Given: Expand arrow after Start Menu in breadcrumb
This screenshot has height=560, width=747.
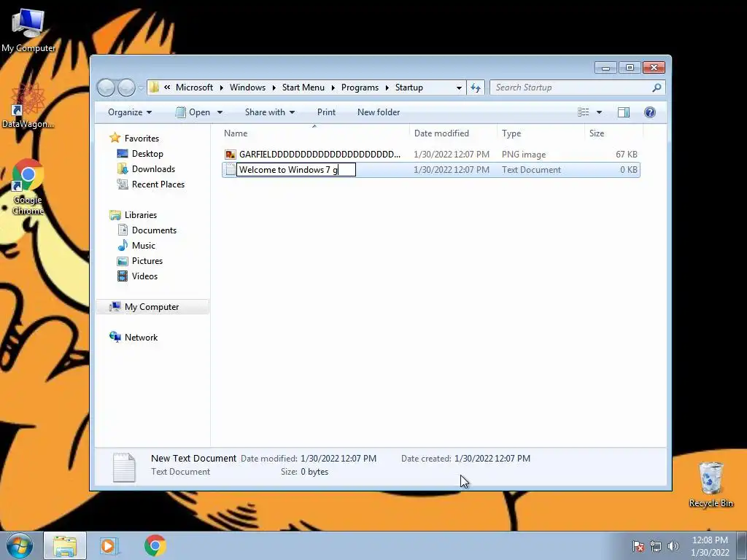Looking at the screenshot, I should pyautogui.click(x=333, y=87).
